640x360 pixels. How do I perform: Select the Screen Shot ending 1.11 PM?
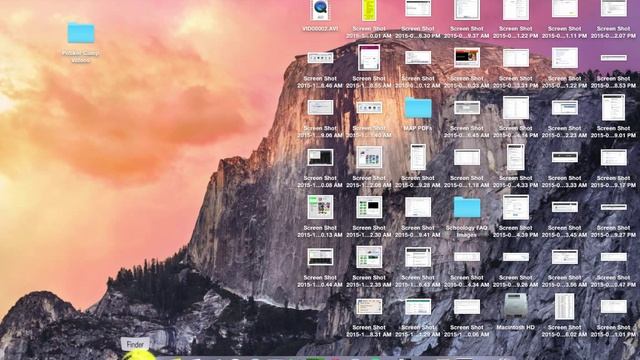tap(565, 8)
